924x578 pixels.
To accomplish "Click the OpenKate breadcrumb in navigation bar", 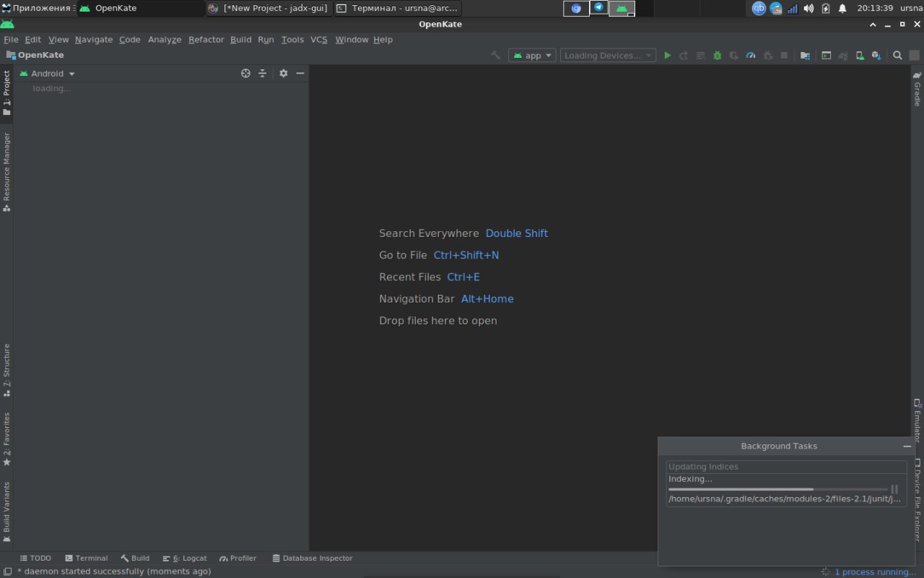I will click(35, 55).
